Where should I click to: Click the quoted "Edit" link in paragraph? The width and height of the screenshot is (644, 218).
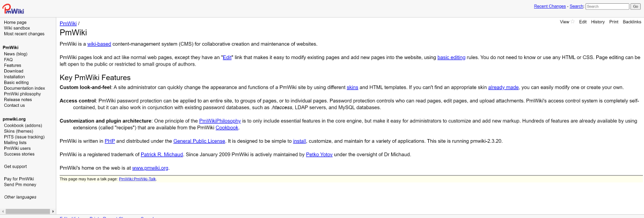pyautogui.click(x=228, y=57)
